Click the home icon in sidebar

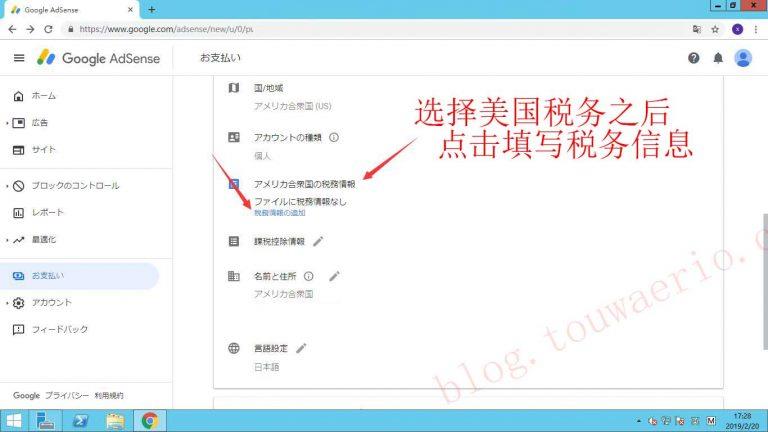pyautogui.click(x=19, y=96)
